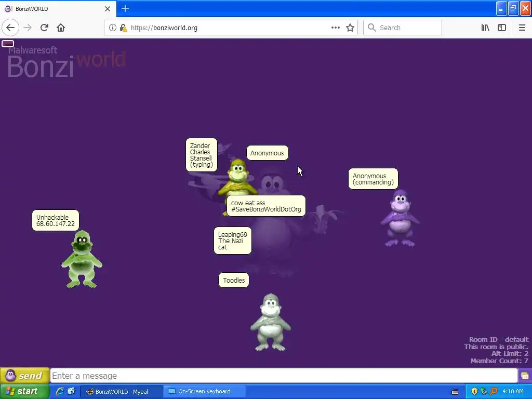Bookmark this page with the star
Image resolution: width=532 pixels, height=399 pixels.
350,28
